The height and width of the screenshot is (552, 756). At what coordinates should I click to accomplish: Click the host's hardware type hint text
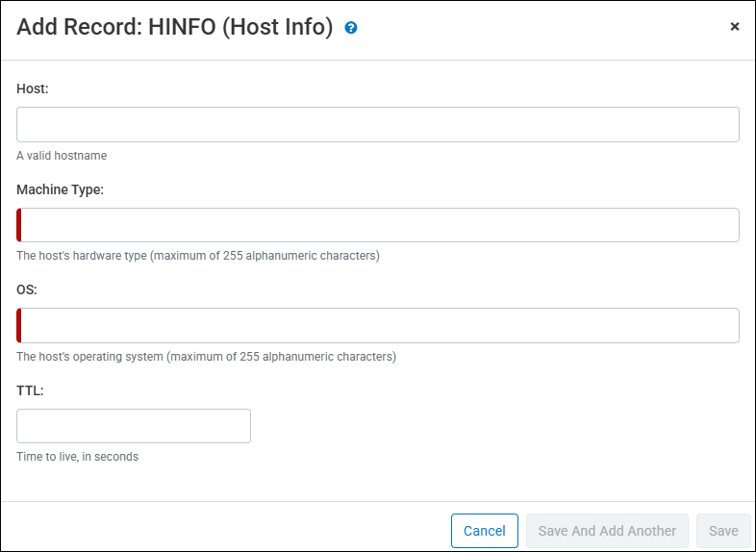click(198, 256)
